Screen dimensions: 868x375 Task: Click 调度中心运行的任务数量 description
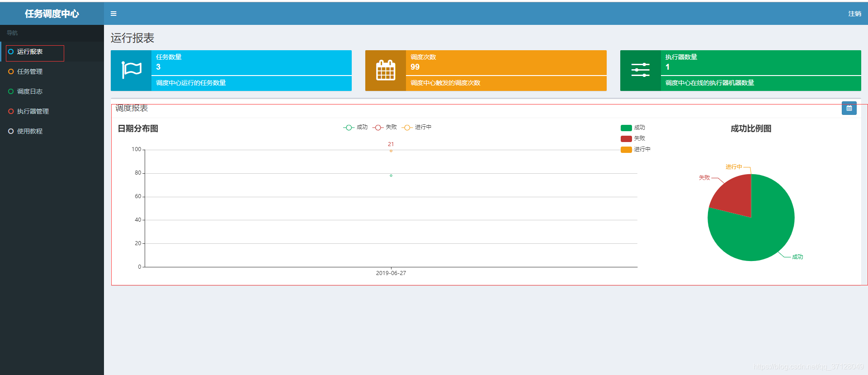pos(191,83)
